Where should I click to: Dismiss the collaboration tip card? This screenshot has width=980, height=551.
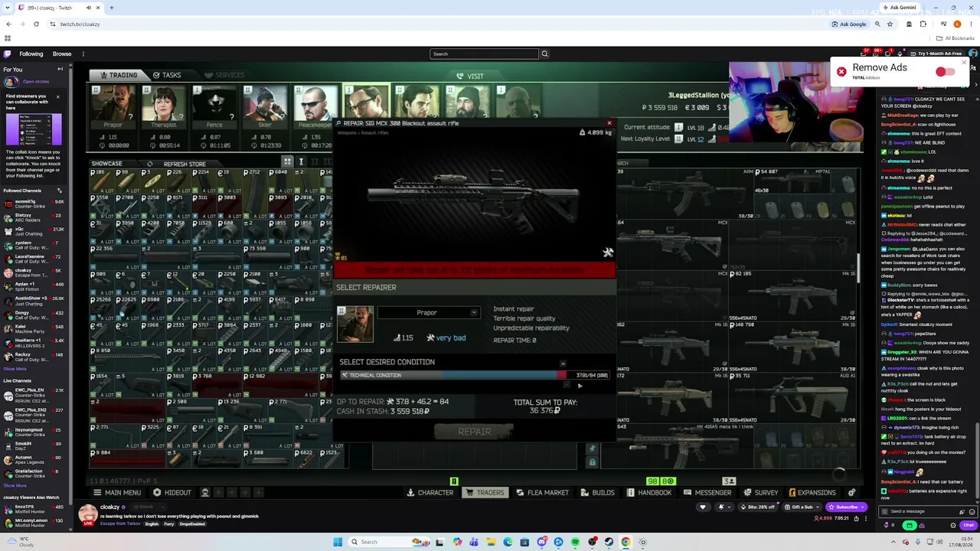pos(57,96)
